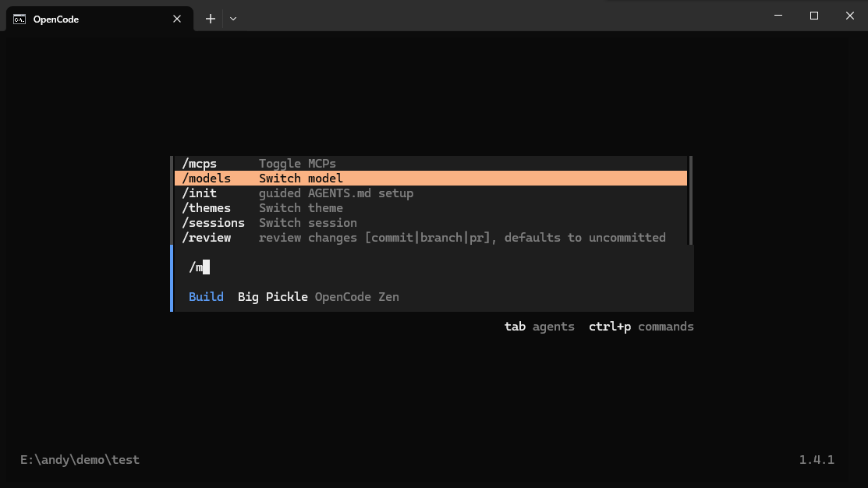
Task: Click the ctrl+p commands shortcut hint
Action: click(640, 327)
